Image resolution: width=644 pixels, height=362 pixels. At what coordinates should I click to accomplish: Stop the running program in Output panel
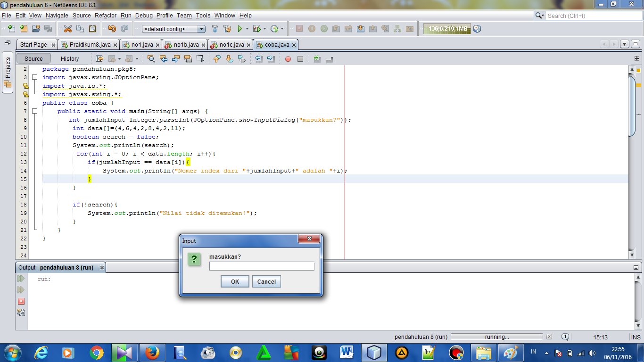point(21,301)
